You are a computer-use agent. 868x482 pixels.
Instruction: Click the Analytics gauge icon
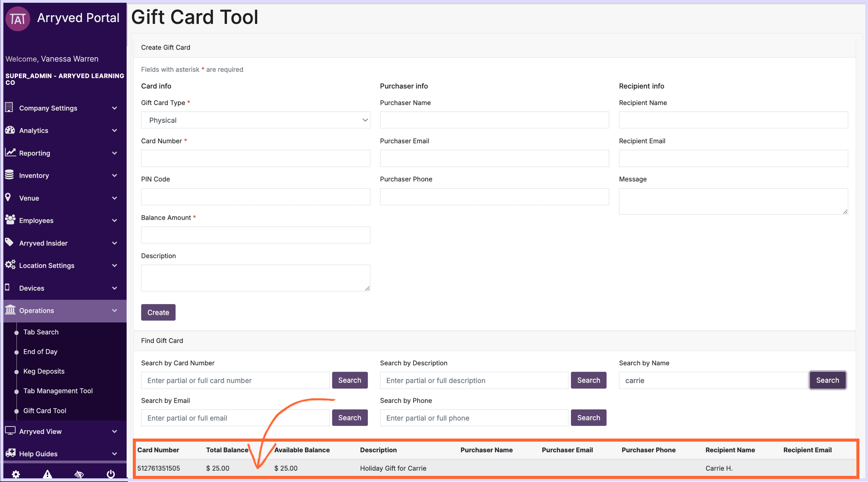click(10, 130)
